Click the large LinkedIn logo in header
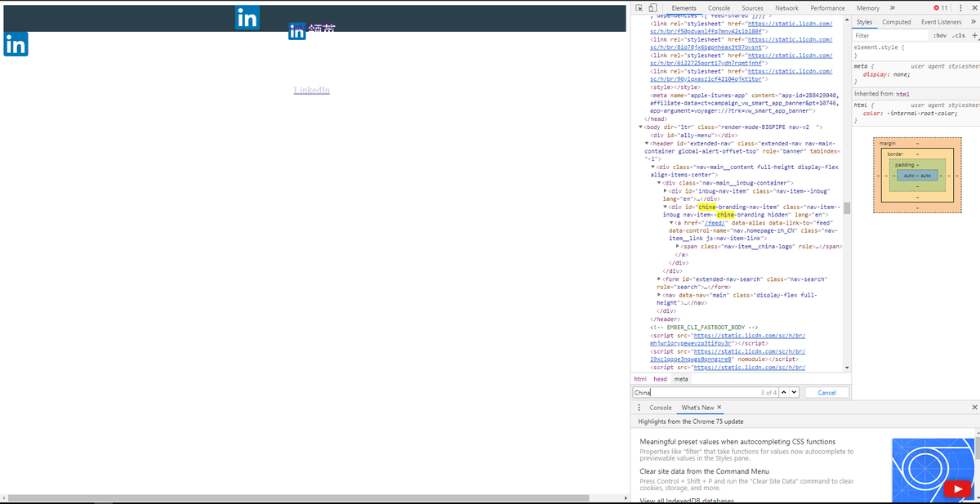This screenshot has width=980, height=504. click(247, 17)
